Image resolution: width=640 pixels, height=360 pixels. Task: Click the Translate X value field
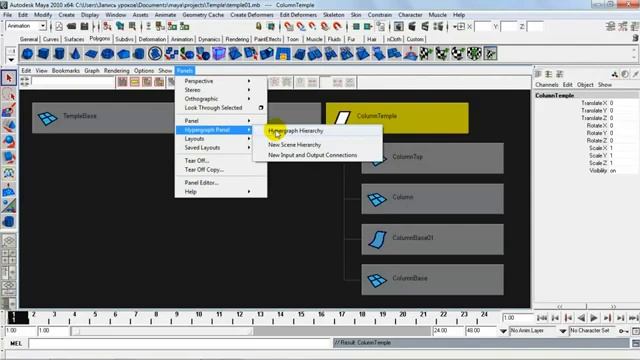pos(623,103)
